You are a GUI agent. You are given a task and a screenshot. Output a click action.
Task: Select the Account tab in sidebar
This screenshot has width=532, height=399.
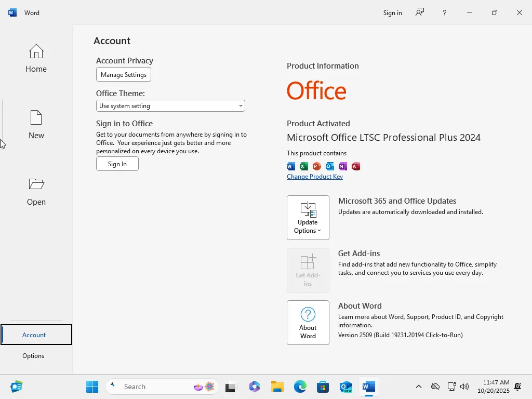36,335
